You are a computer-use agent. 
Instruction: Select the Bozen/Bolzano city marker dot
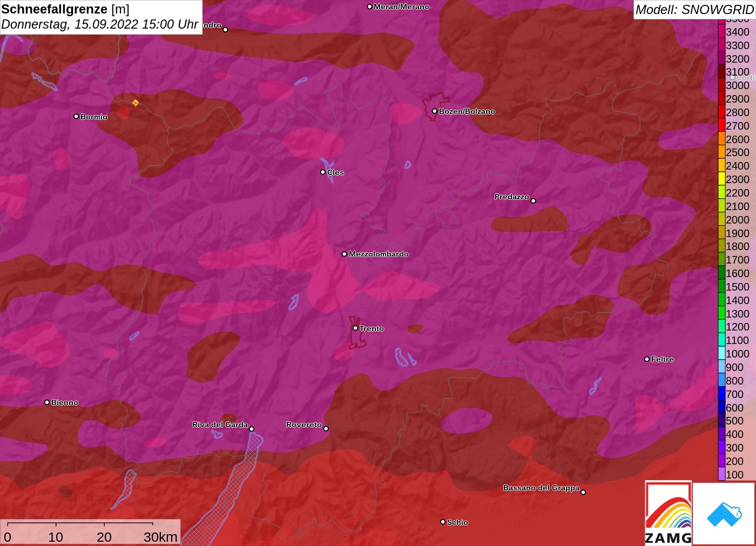point(434,111)
